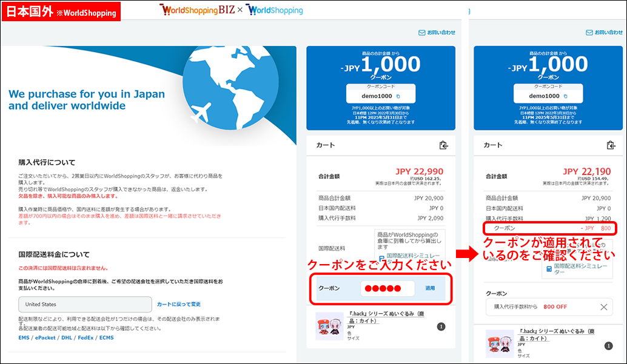The width and height of the screenshot is (627, 364).
Task: Copy the demo1000 coupon code in left panel
Action: [x=398, y=96]
